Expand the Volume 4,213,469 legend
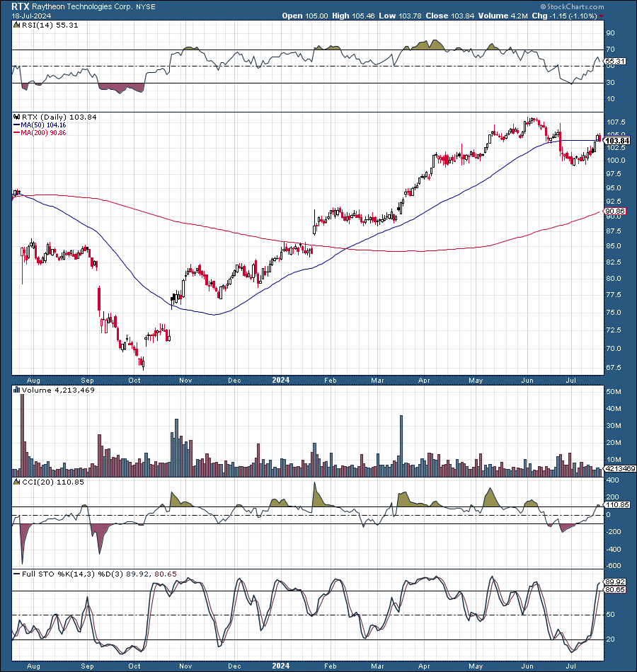The height and width of the screenshot is (672, 637). (55, 390)
